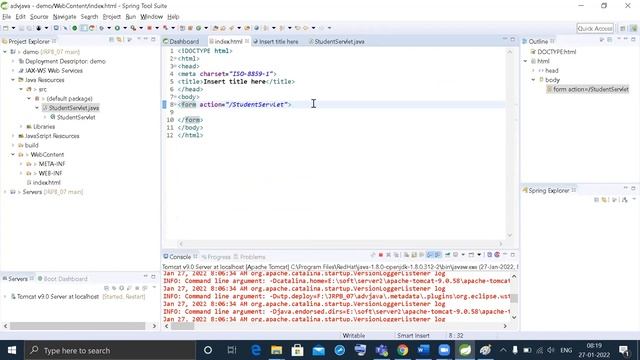The height and width of the screenshot is (360, 640).
Task: Open the File menu
Action: [x=7, y=17]
